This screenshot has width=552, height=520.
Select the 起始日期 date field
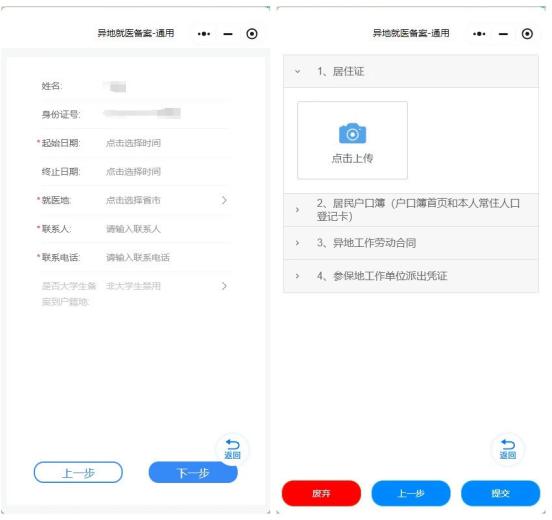[134, 143]
